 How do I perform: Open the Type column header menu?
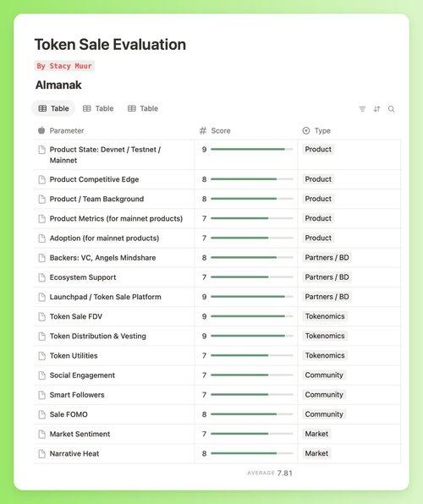click(x=316, y=130)
